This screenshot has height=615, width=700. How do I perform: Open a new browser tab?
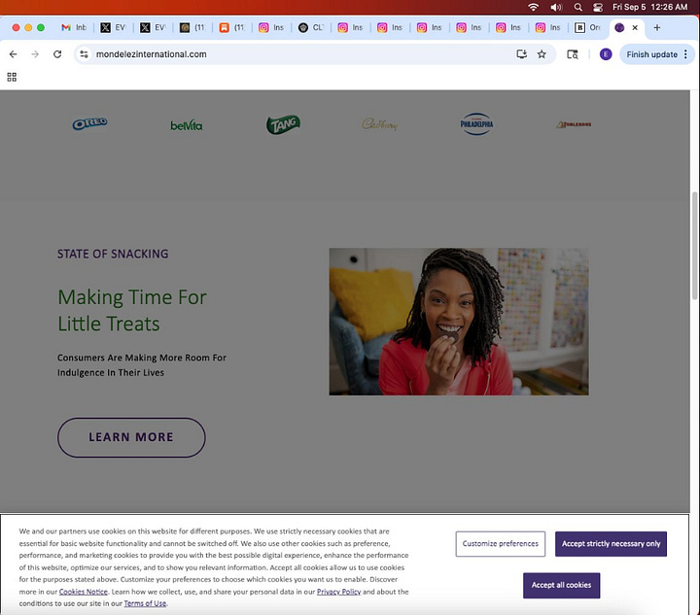coord(656,27)
